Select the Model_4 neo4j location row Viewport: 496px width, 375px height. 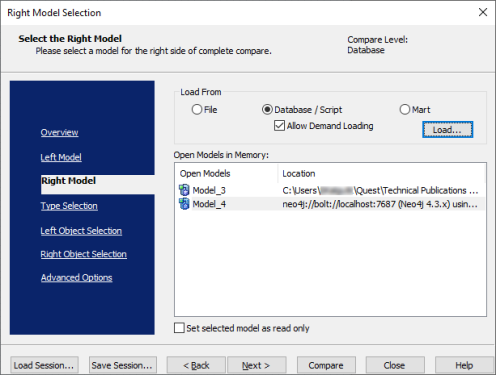[331, 204]
